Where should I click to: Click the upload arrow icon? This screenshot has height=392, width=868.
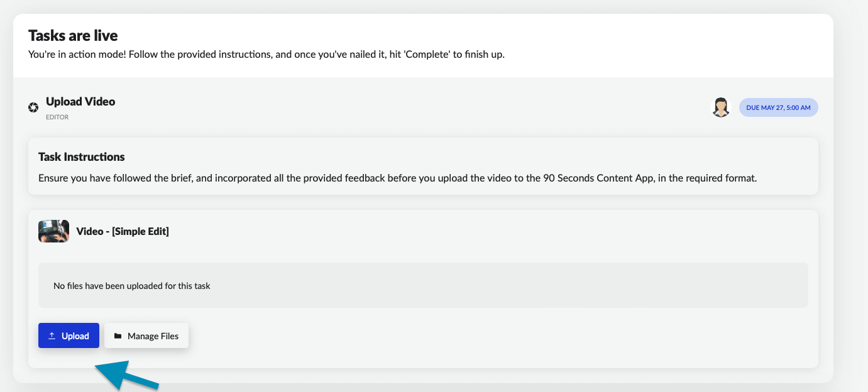(x=52, y=336)
